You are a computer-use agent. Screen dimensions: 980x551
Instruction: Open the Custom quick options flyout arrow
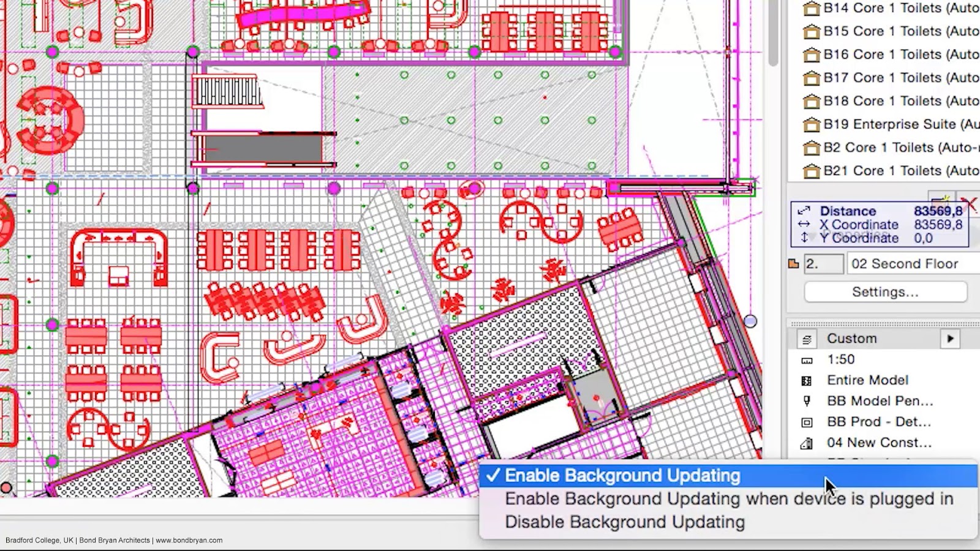951,338
